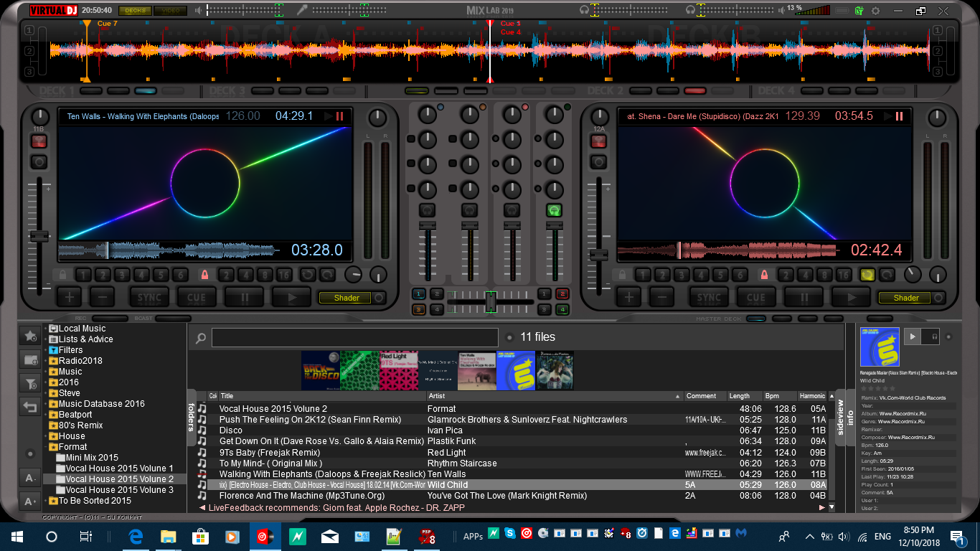
Task: Click the right deck CUE button
Action: (x=756, y=297)
